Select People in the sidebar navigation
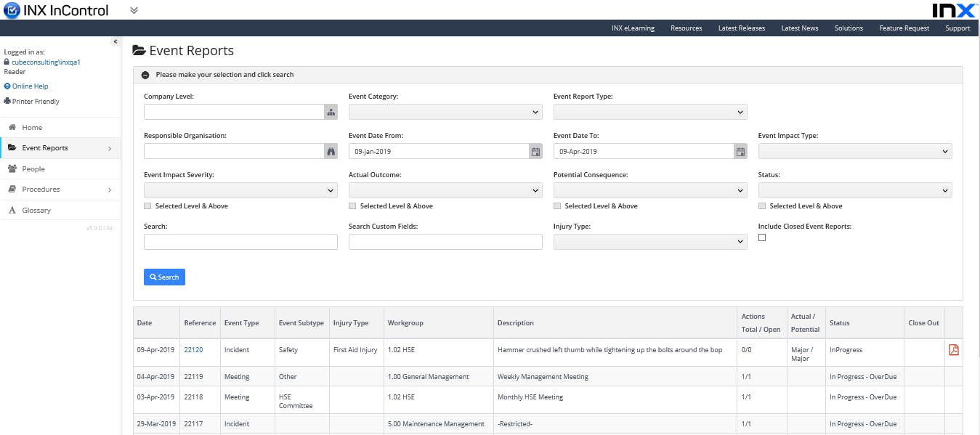The width and height of the screenshot is (980, 435). pos(33,168)
